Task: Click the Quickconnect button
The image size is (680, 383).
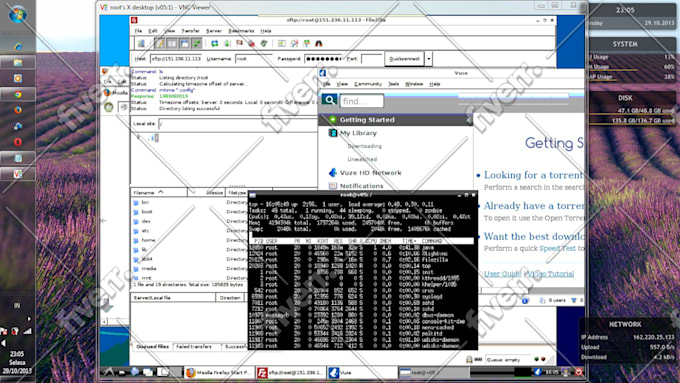Action: 404,59
